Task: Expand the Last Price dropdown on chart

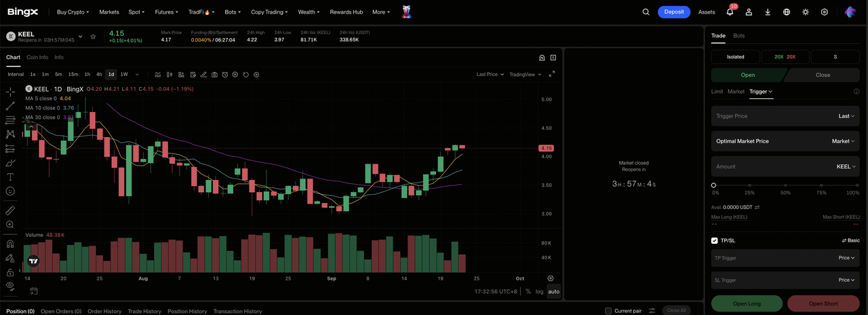Action: pos(490,75)
